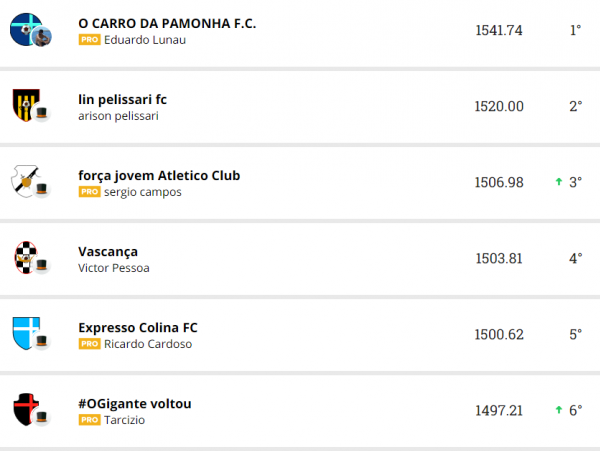Click Vascança checkered team crest
600x451 pixels.
(x=24, y=257)
